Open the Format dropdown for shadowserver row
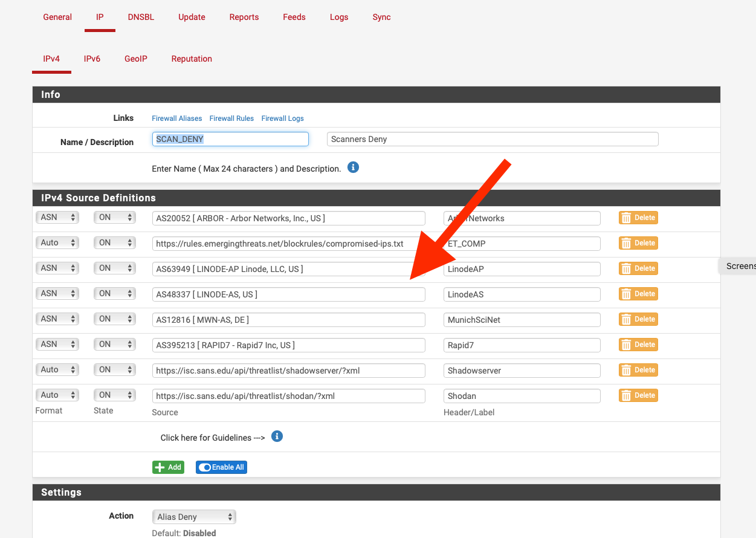Viewport: 756px width, 538px height. (x=57, y=369)
